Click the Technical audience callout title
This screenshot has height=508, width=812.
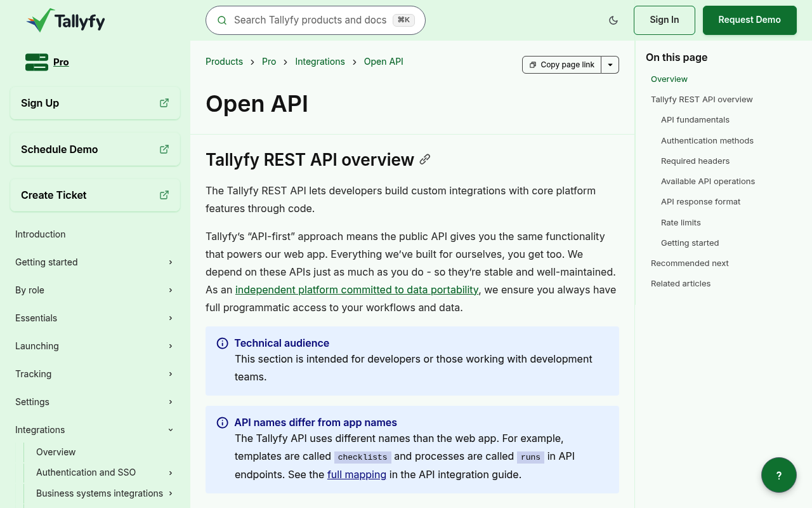point(282,343)
